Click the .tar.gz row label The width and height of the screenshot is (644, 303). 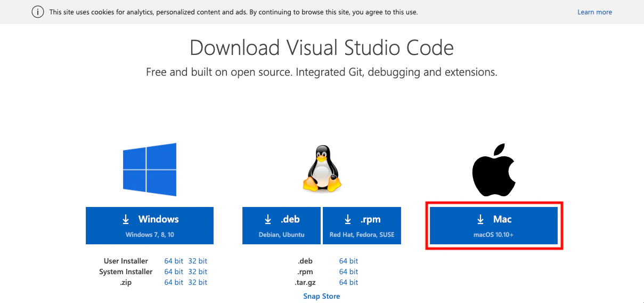pos(305,282)
